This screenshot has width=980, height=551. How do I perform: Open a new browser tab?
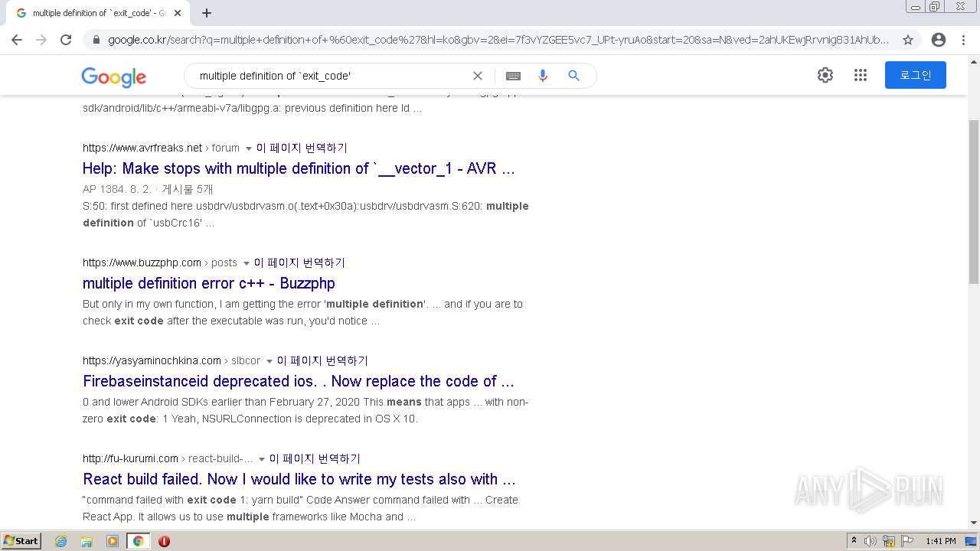point(207,13)
